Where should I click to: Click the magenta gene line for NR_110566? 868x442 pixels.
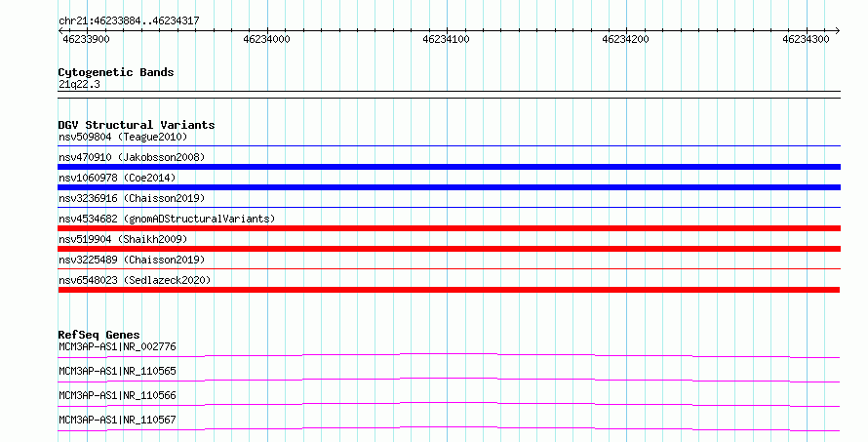(449, 403)
